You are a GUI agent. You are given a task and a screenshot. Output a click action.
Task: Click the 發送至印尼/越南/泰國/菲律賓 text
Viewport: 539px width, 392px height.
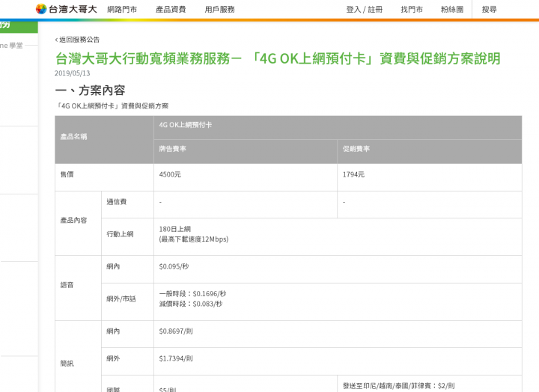[x=399, y=386]
